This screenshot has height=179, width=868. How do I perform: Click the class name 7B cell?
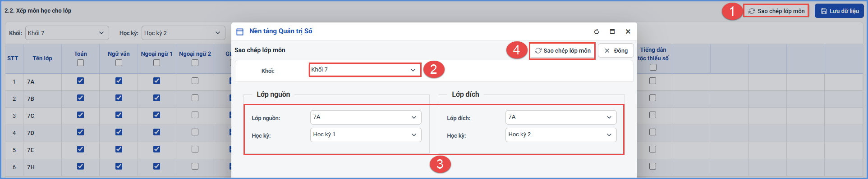pyautogui.click(x=42, y=99)
